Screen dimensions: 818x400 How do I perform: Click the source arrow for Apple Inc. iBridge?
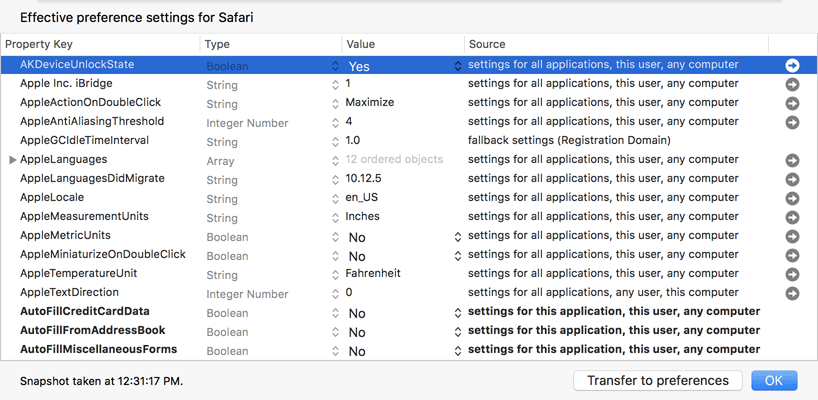[x=792, y=84]
